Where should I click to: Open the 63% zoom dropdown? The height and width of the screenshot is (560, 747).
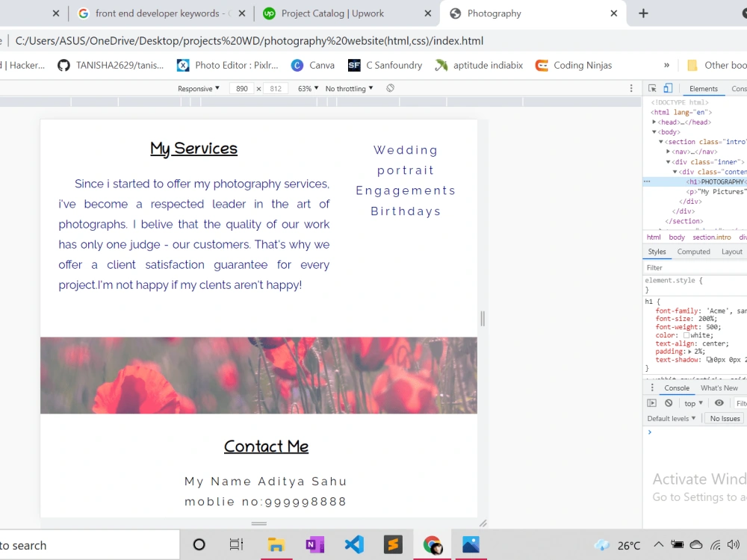click(309, 89)
